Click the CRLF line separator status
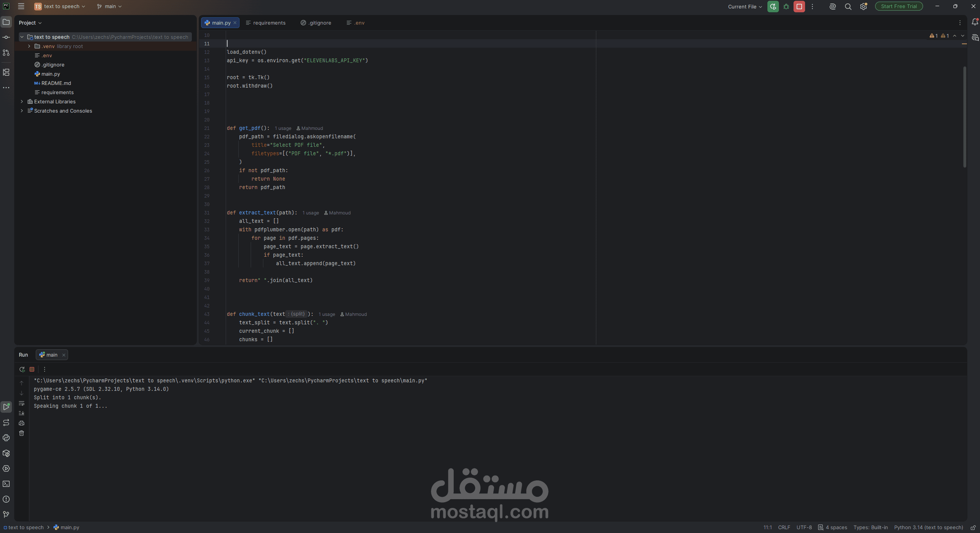980x533 pixels. 784,528
